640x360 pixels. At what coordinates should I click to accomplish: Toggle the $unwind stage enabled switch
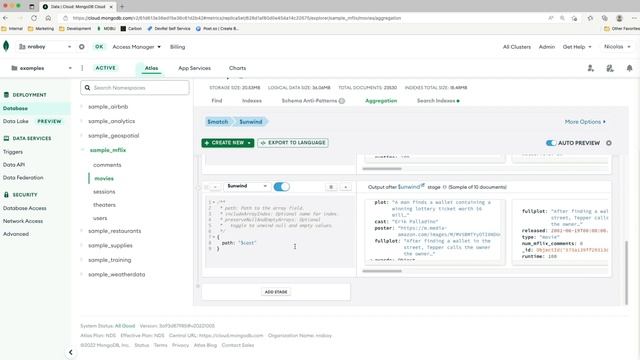point(281,187)
